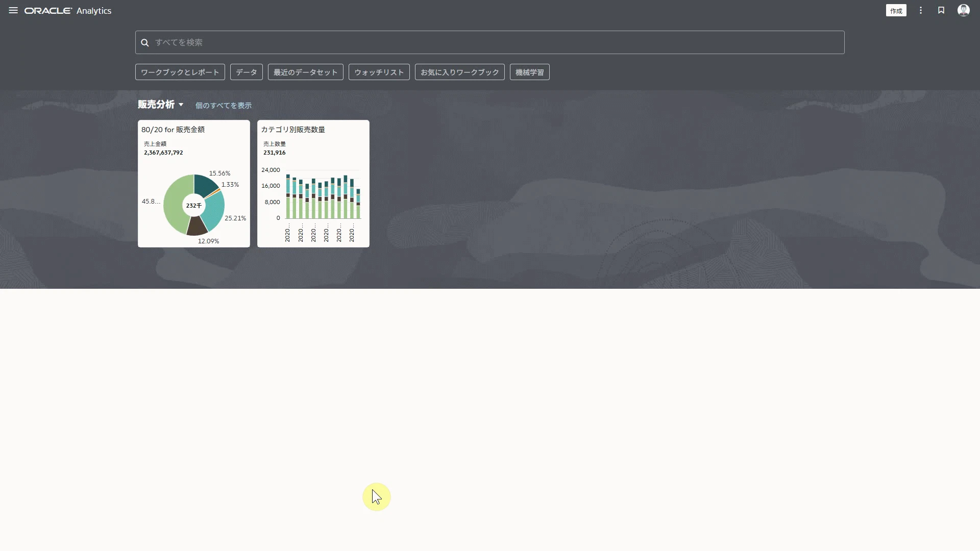This screenshot has width=980, height=551.
Task: Click the 24,000 axis label
Action: pyautogui.click(x=271, y=170)
